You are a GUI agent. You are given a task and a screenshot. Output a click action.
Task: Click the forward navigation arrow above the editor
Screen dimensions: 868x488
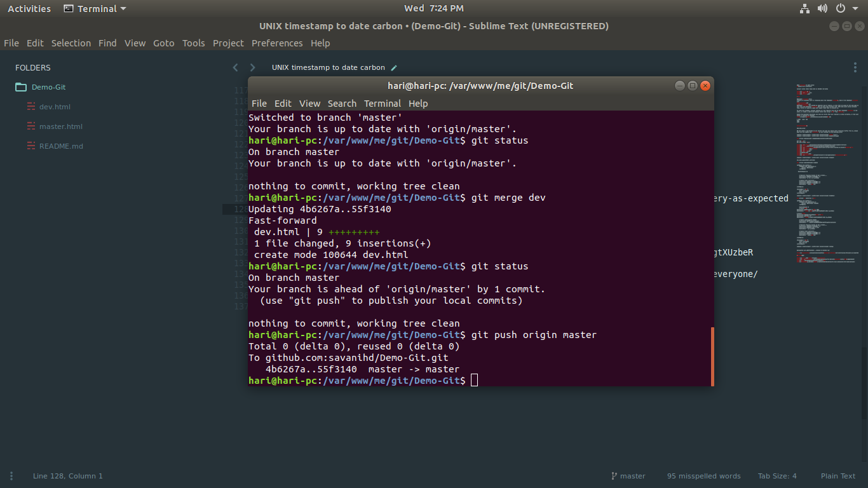click(x=252, y=67)
